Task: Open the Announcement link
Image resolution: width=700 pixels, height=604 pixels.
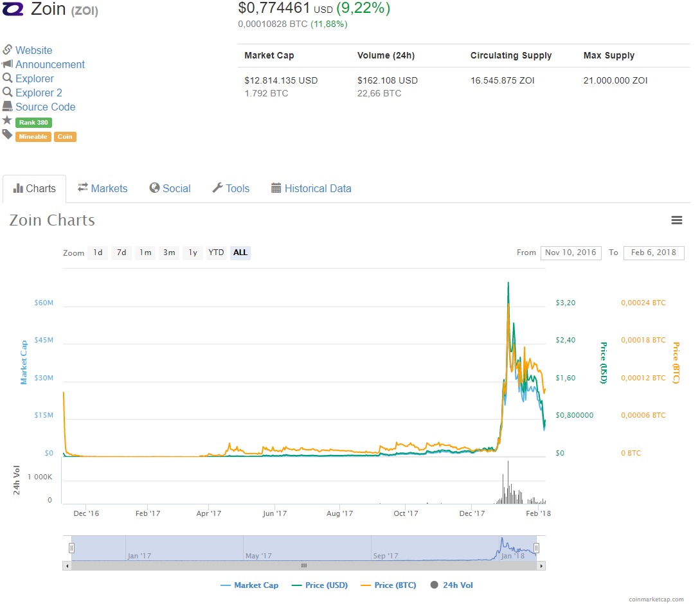Action: 50,64
